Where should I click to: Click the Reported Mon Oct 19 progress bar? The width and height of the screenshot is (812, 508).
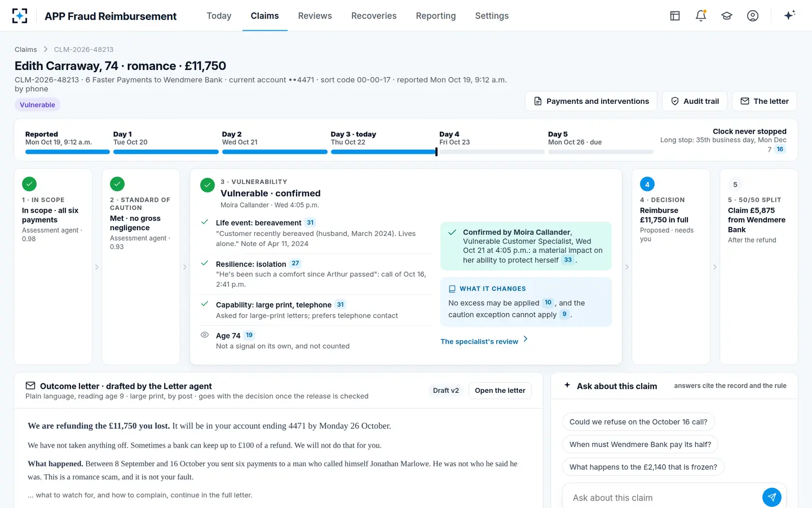68,152
